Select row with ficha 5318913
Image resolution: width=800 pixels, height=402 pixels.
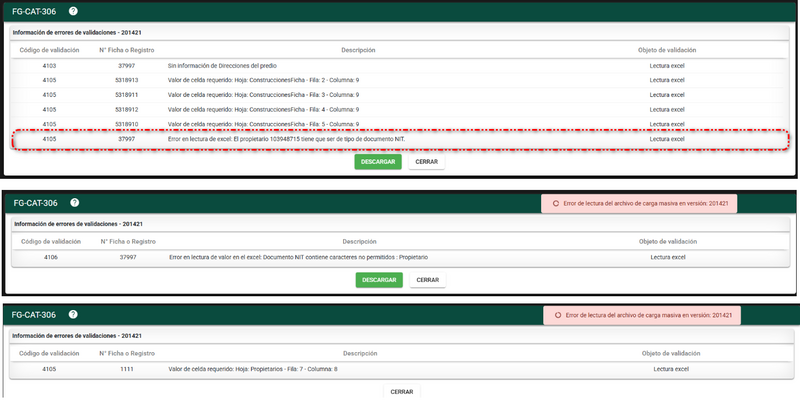click(398, 80)
